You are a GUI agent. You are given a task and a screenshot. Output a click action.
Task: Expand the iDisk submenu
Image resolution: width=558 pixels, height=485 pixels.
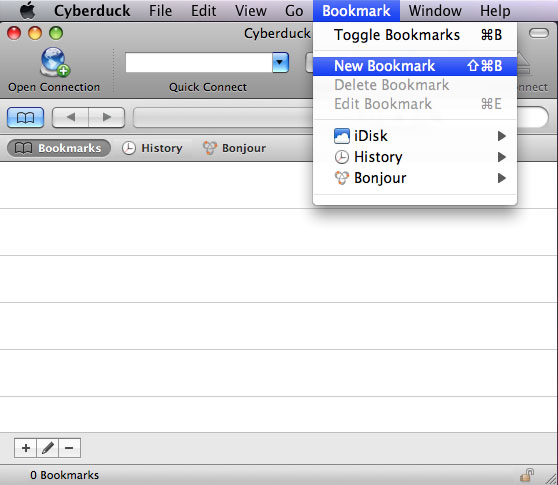415,136
